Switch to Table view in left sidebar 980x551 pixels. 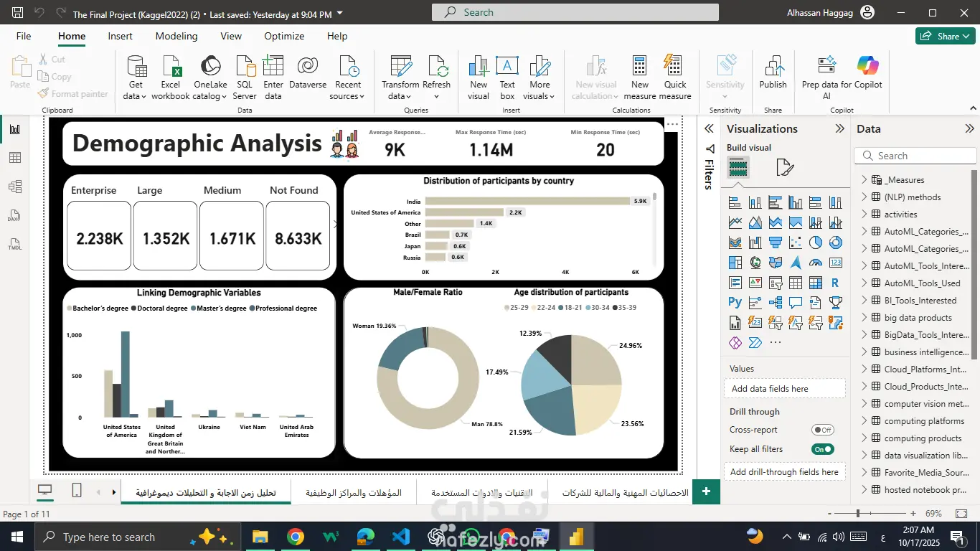pyautogui.click(x=15, y=158)
